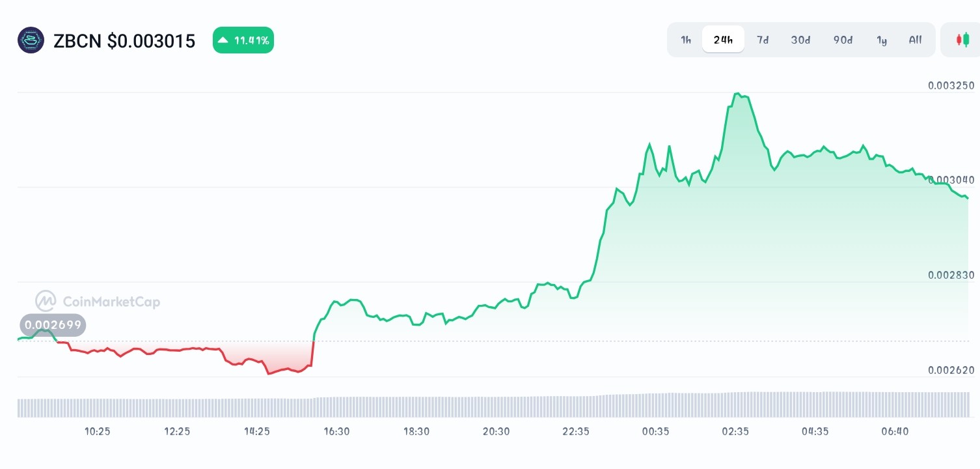Select the 24h time range tab
This screenshot has height=469, width=980.
click(723, 40)
